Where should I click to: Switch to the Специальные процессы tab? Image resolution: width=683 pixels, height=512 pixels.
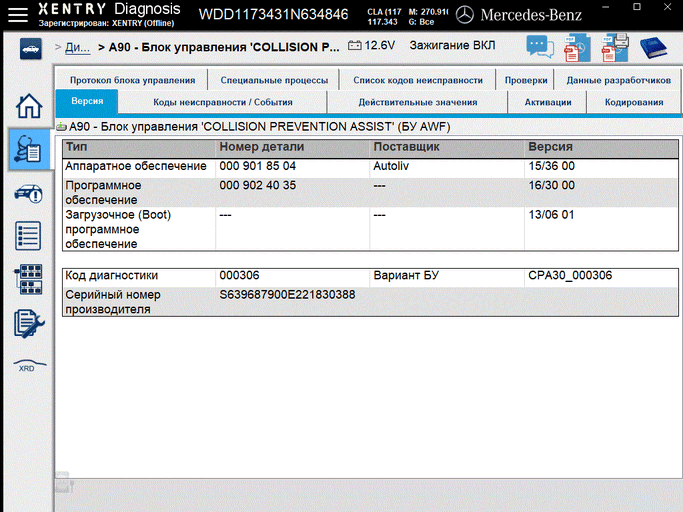click(x=274, y=80)
